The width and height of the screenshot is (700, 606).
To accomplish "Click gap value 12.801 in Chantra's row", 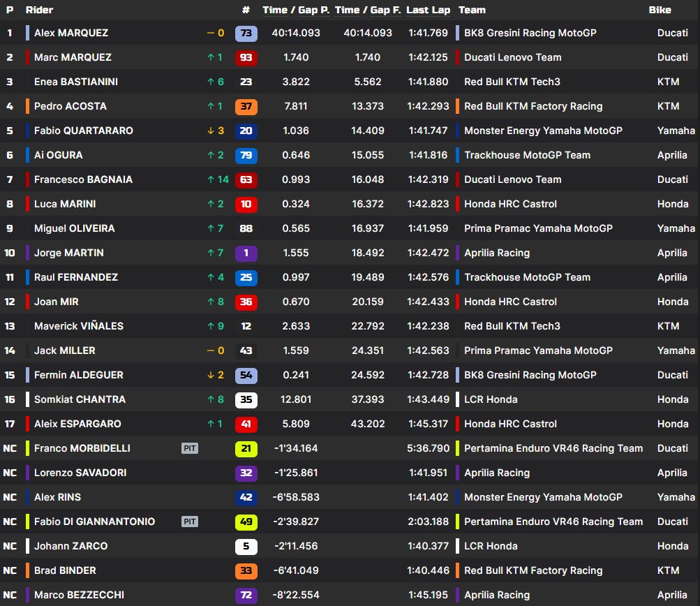I will (x=296, y=399).
